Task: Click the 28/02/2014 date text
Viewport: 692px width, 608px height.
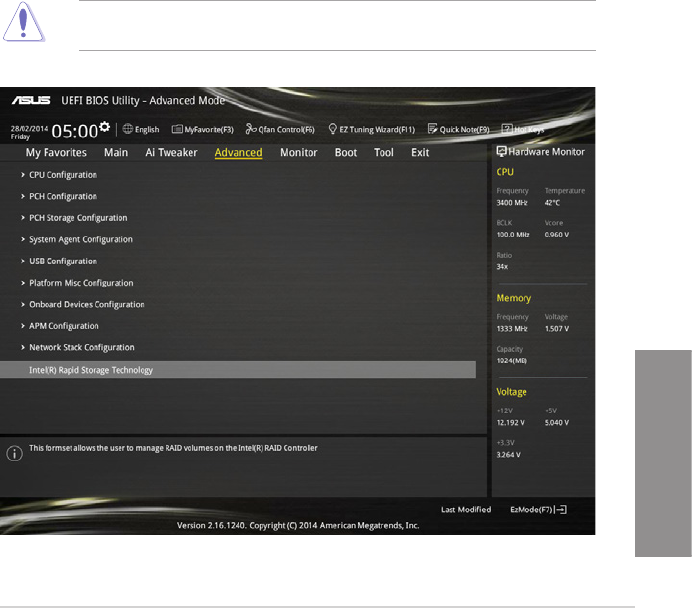Action: (x=29, y=129)
